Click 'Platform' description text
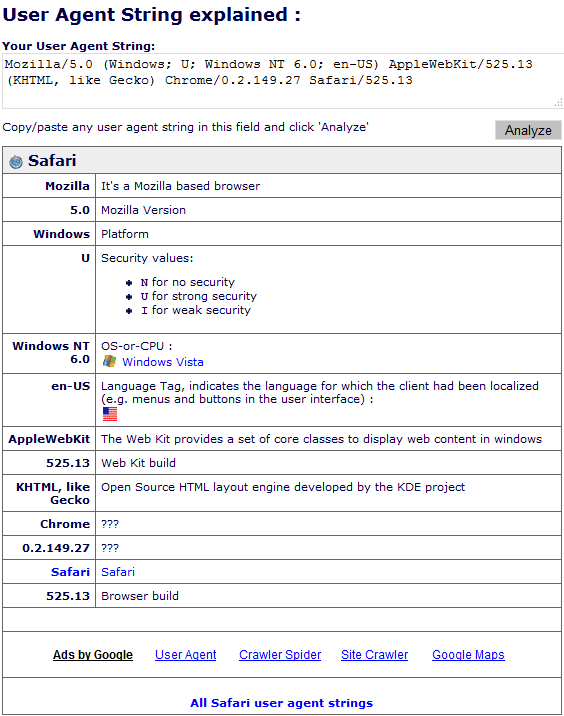Image resolution: width=564 pixels, height=716 pixels. click(125, 234)
